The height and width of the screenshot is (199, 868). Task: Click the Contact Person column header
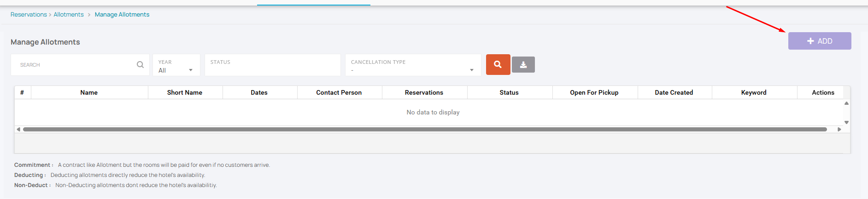[x=339, y=92]
